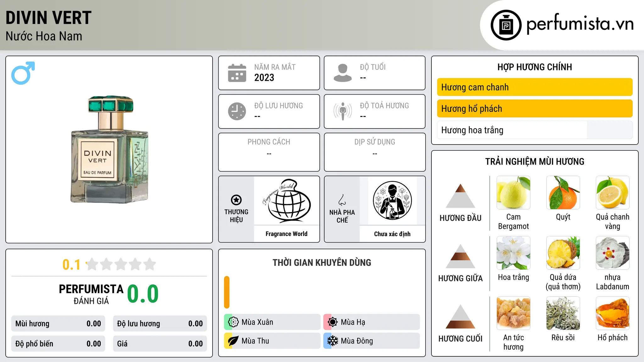Click the leaf icon for Mùa Thu
Screen dimensions: 644x362
(233, 341)
